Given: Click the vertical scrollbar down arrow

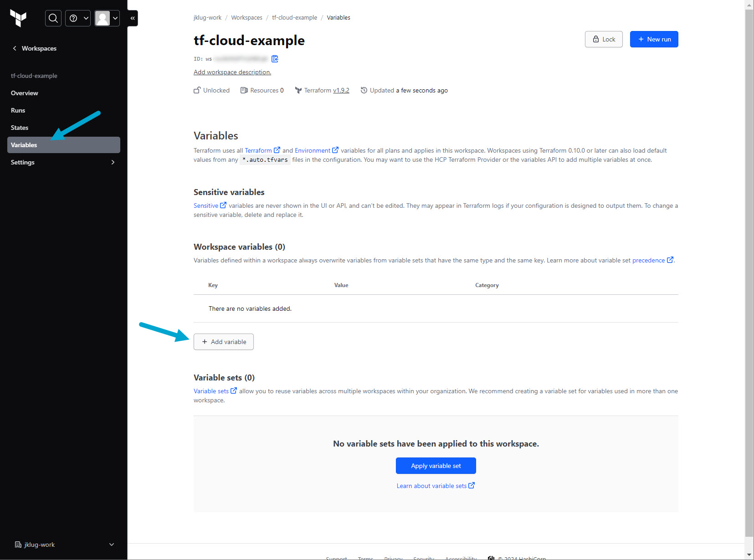Looking at the screenshot, I should click(749, 555).
